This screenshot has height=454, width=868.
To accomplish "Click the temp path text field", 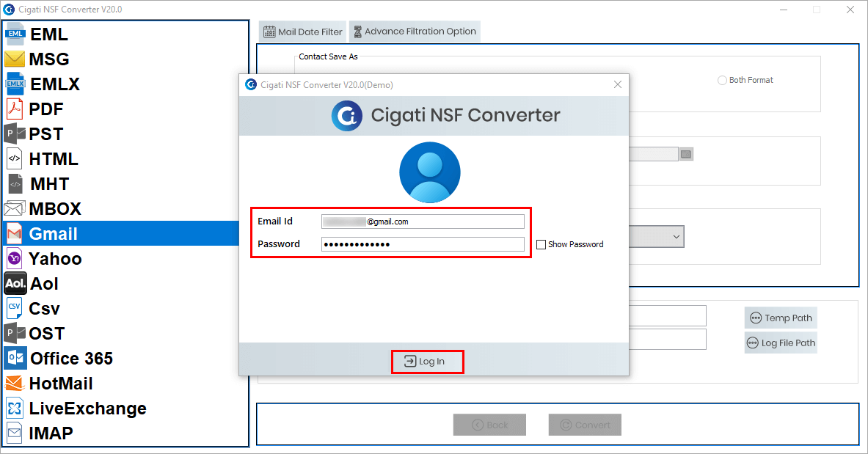I will pyautogui.click(x=668, y=315).
